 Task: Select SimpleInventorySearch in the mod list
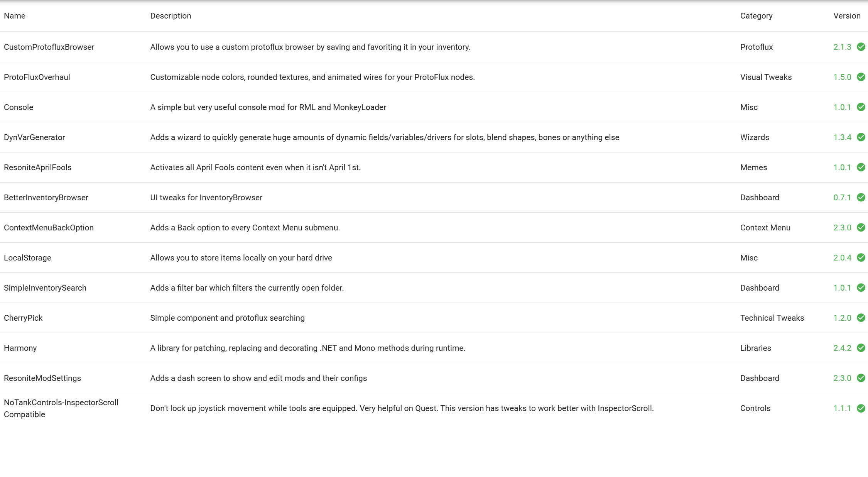45,288
